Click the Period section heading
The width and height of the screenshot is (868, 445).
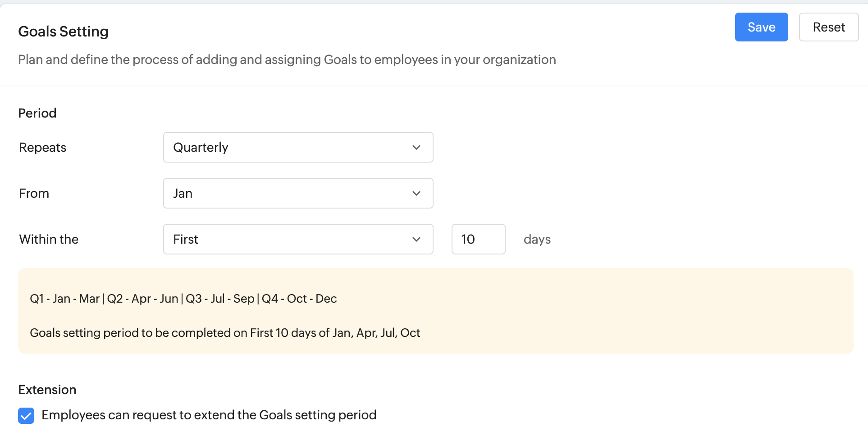point(37,113)
